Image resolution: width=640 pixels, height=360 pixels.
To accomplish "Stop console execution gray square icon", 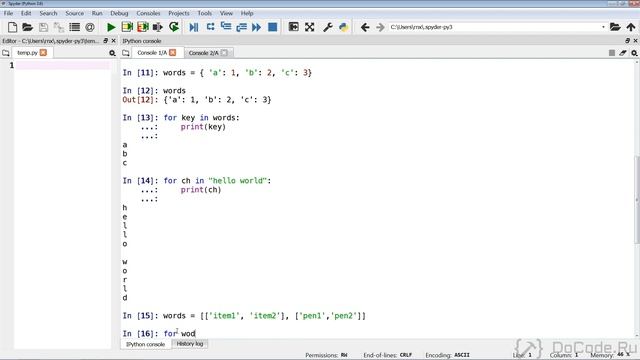I will pos(611,53).
